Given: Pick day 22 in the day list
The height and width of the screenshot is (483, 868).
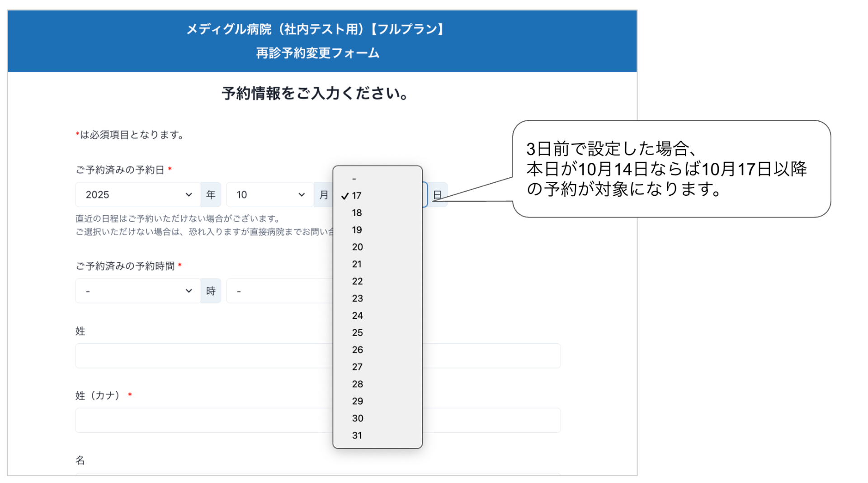Looking at the screenshot, I should click(377, 282).
